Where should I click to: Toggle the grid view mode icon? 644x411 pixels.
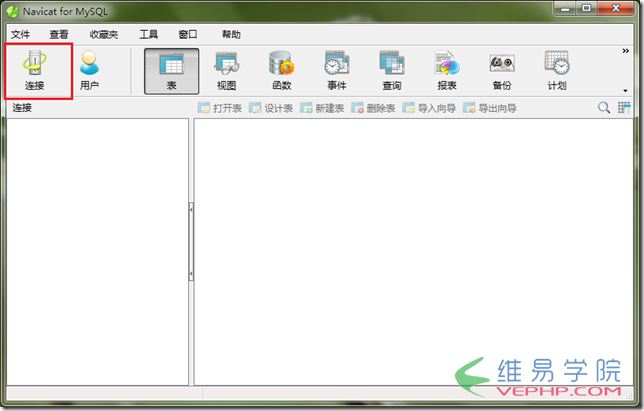click(624, 108)
